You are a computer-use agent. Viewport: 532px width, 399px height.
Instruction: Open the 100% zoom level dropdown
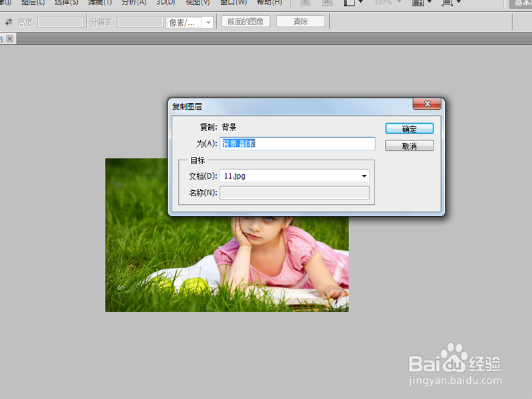pyautogui.click(x=388, y=3)
